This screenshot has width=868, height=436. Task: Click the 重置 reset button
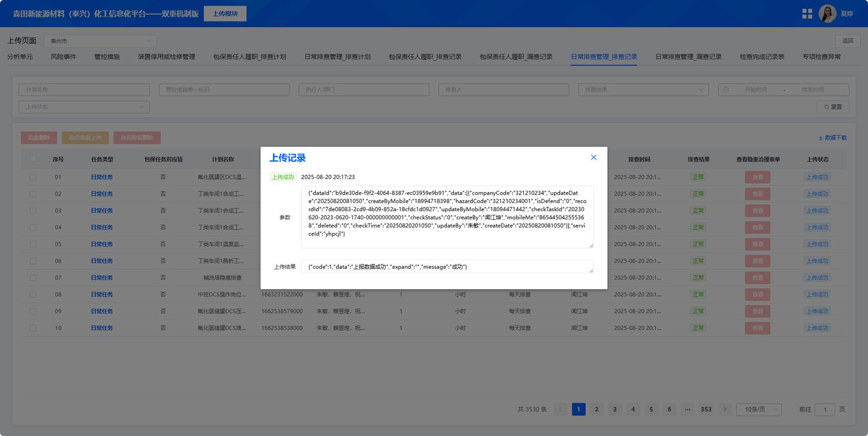(833, 107)
